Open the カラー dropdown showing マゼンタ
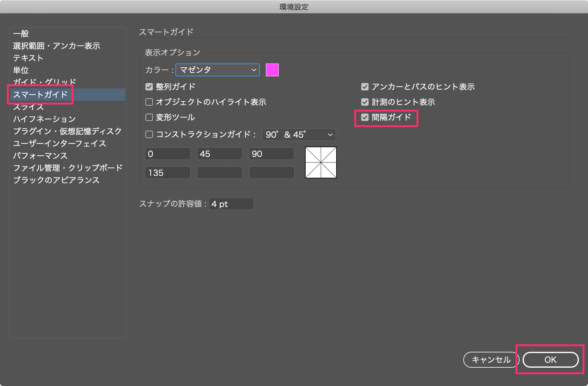The width and height of the screenshot is (588, 386). coord(218,70)
